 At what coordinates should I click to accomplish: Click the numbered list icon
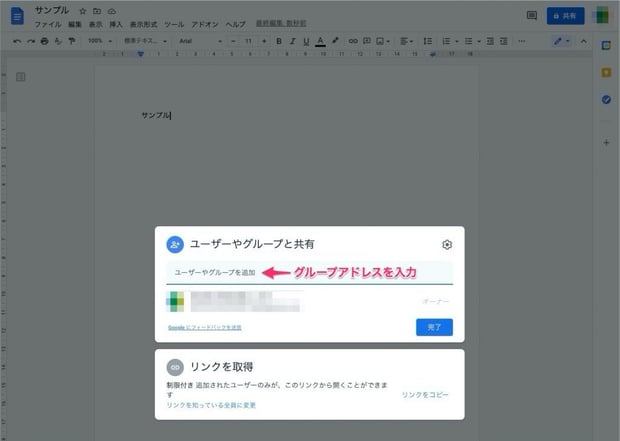(x=446, y=41)
